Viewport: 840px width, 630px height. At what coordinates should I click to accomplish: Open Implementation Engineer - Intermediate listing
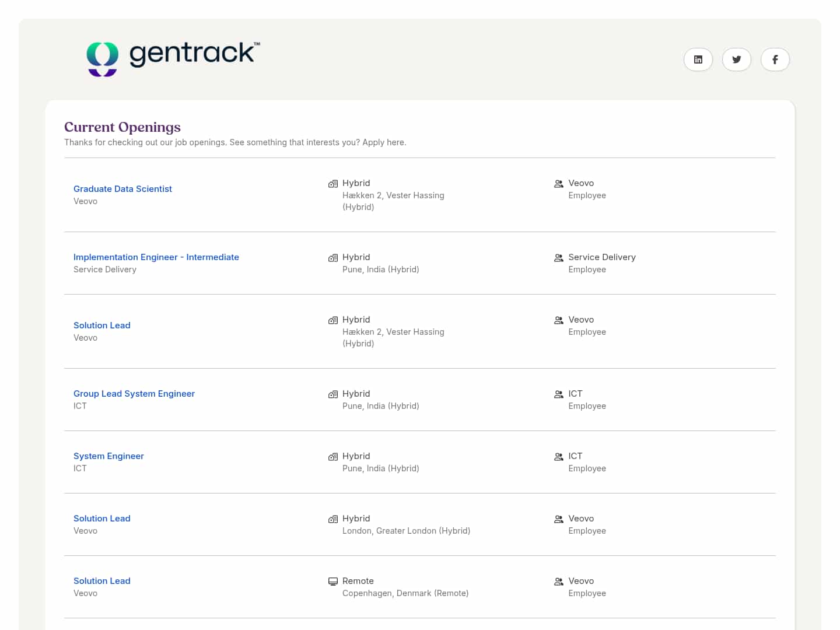click(156, 257)
